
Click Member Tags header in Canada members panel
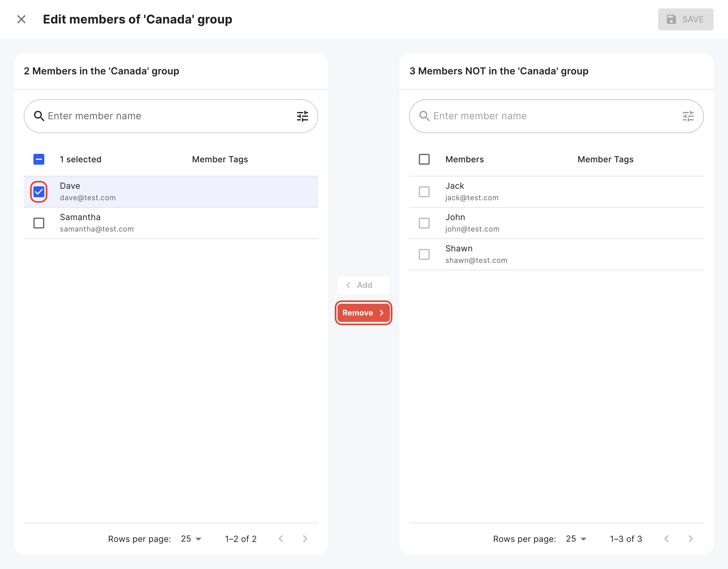click(220, 159)
